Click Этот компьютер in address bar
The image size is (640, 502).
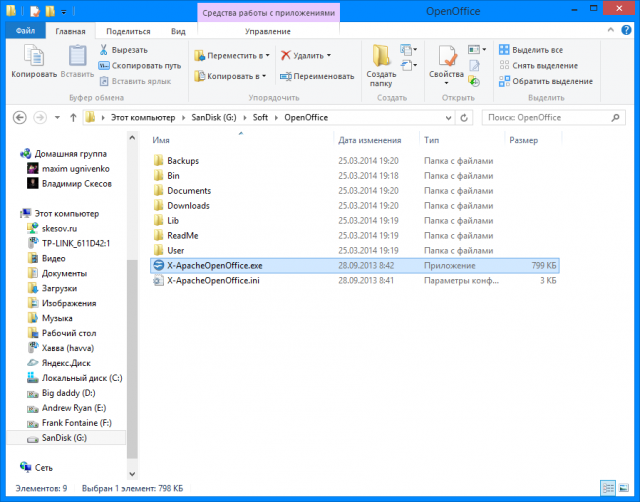click(143, 118)
